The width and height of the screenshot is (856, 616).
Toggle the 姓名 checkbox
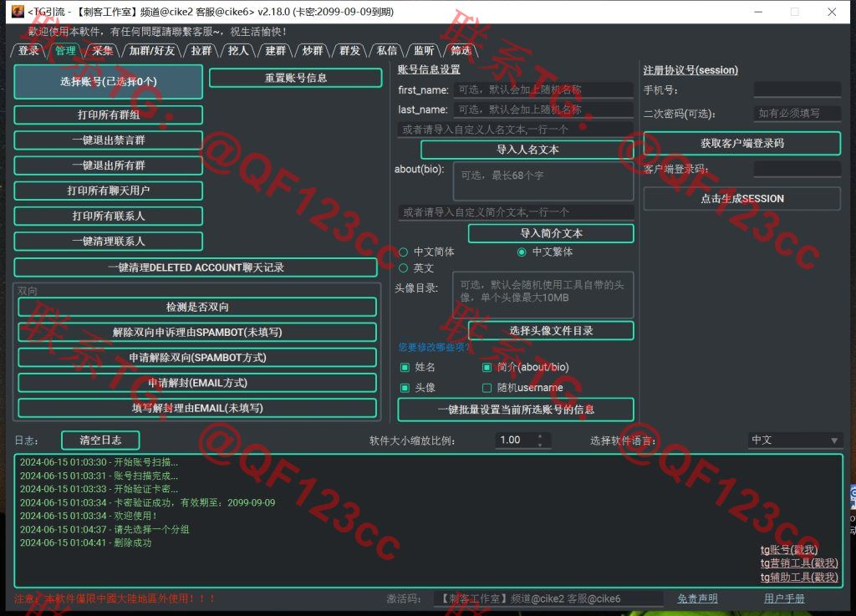(x=418, y=367)
